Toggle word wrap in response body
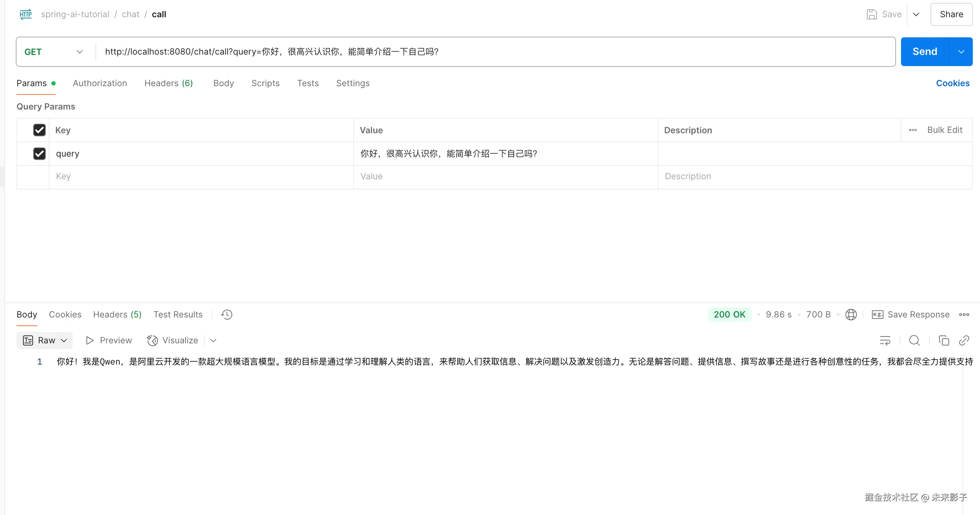Image resolution: width=980 pixels, height=515 pixels. pyautogui.click(x=885, y=340)
